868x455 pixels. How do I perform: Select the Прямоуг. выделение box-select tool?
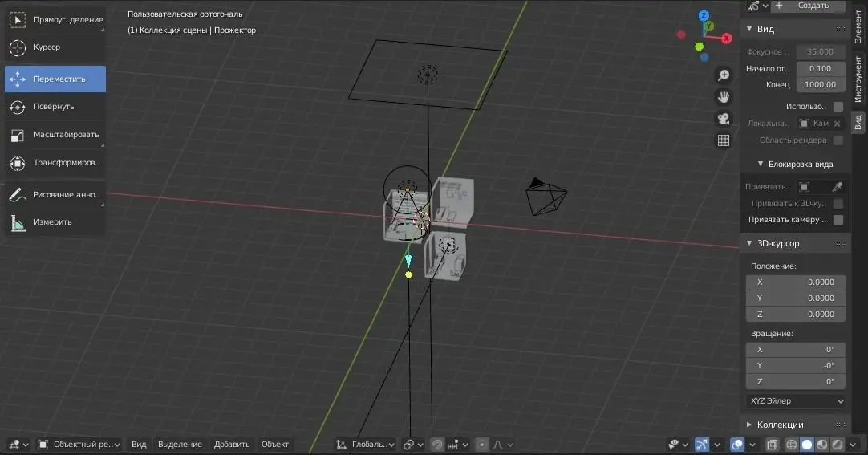pyautogui.click(x=55, y=20)
